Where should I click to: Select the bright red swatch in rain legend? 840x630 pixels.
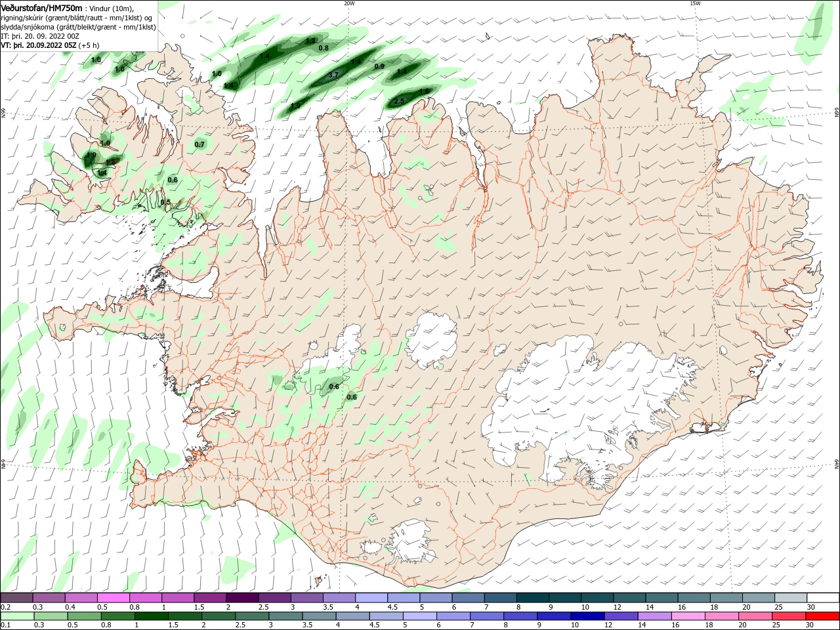823,616
